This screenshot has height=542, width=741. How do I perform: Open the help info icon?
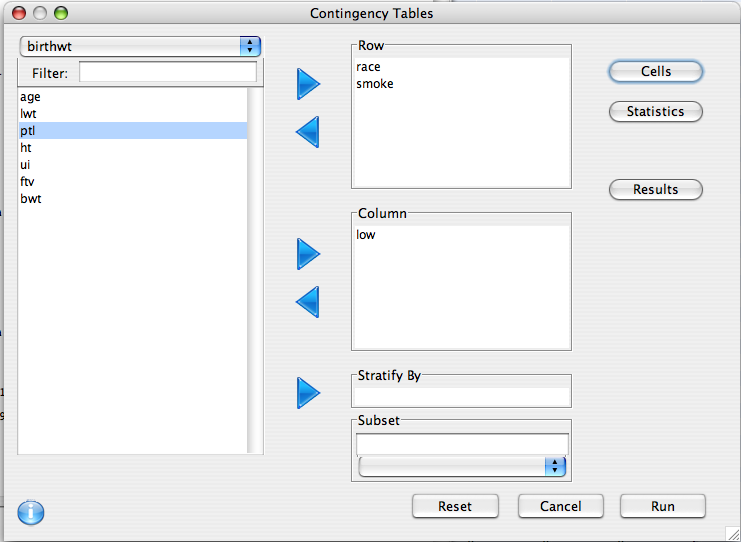pyautogui.click(x=31, y=512)
